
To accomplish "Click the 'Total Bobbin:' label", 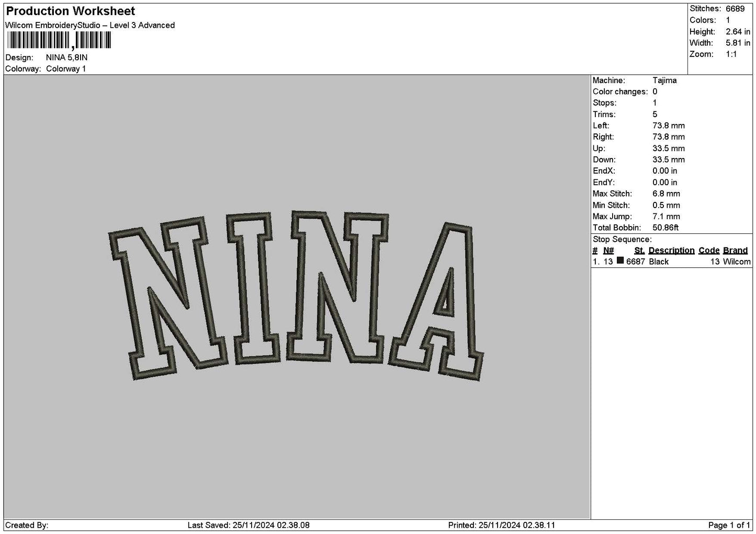I will pyautogui.click(x=617, y=228).
